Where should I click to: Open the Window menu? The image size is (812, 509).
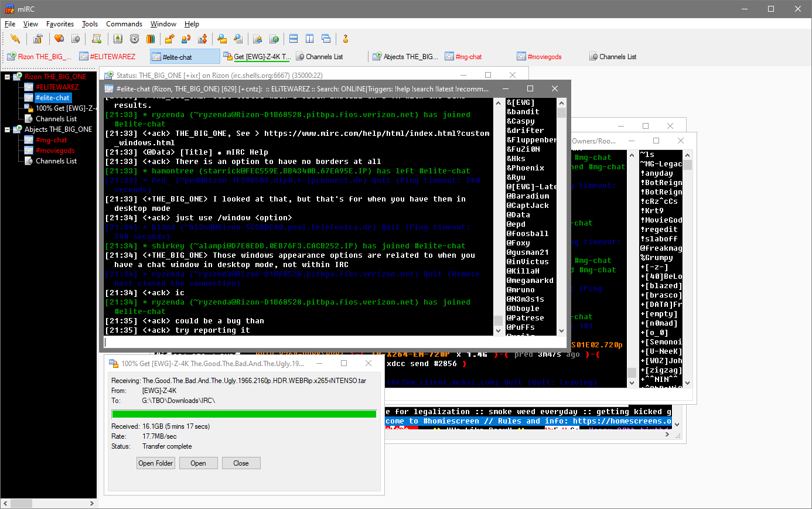pos(163,24)
